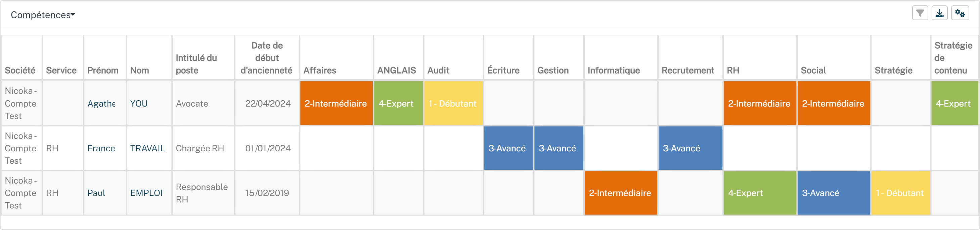The image size is (980, 230).
Task: Select Paul's Stratégie 1-Débutant cell
Action: (x=900, y=193)
